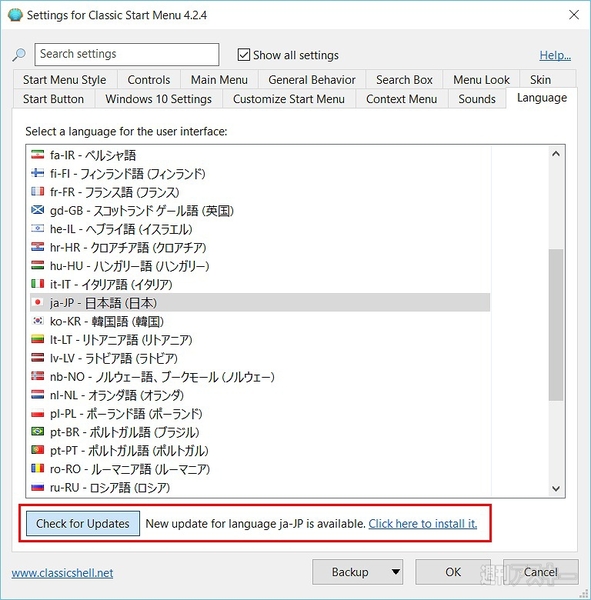Open the Controls tab

[x=149, y=80]
